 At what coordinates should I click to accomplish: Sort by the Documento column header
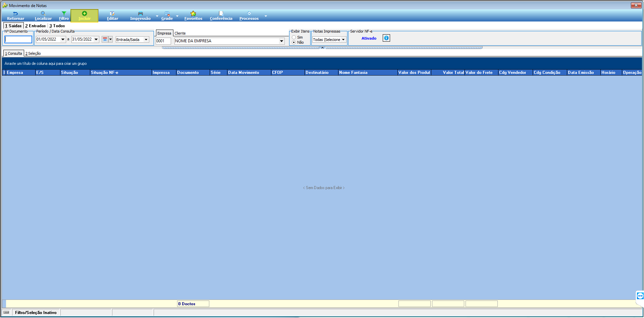coord(193,73)
